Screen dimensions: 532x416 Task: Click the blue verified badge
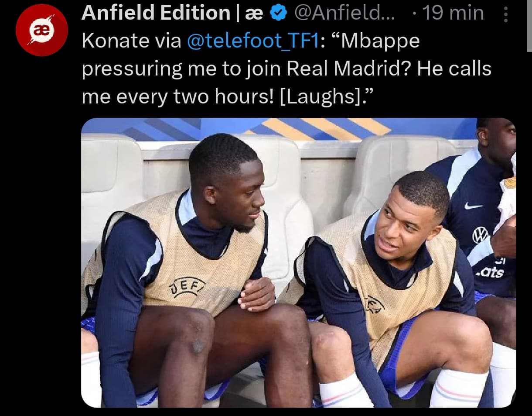[x=279, y=14]
